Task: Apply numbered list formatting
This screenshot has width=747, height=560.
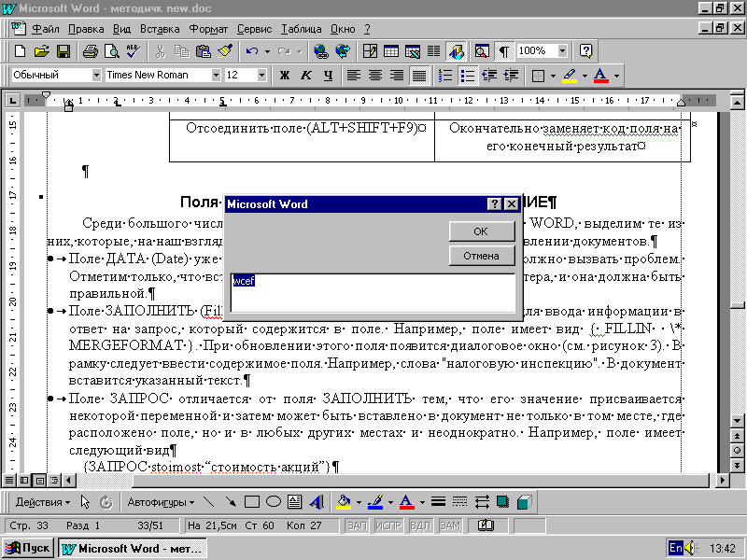Action: (445, 76)
